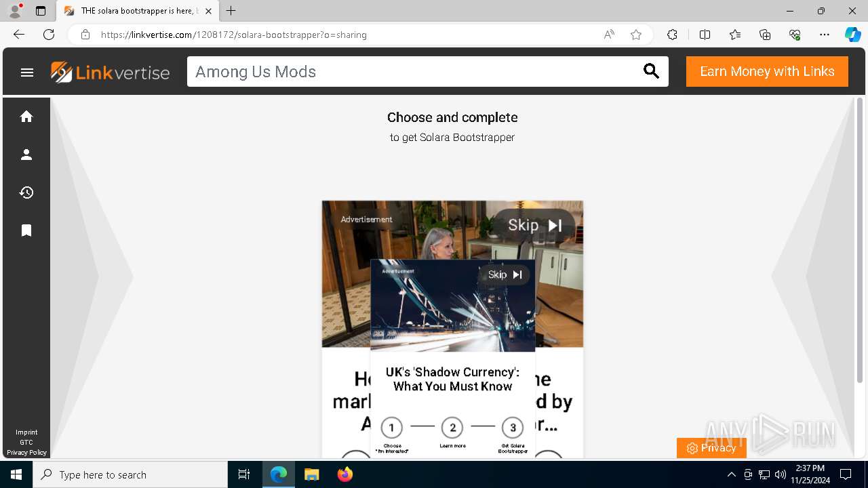Open Task View on the taskbar
Viewport: 868px width, 488px height.
pyautogui.click(x=244, y=474)
